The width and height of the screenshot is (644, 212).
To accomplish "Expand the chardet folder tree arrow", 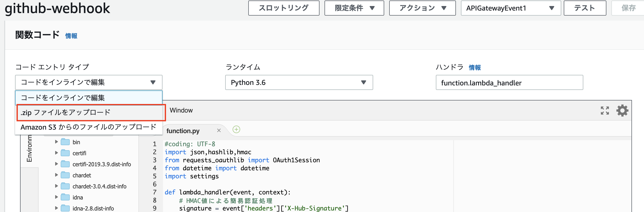I will coord(56,175).
